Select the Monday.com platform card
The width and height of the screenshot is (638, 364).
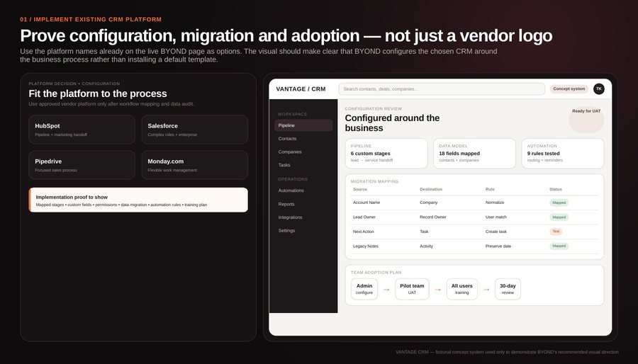pos(194,165)
